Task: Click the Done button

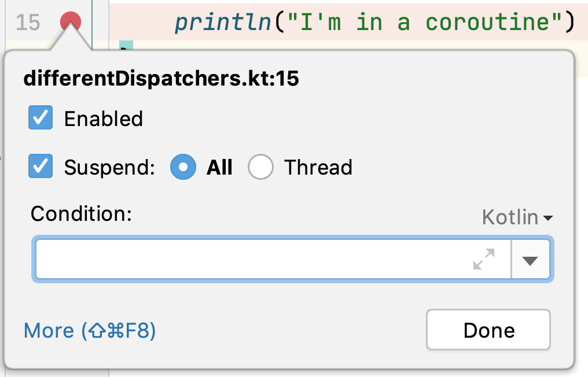Action: pos(488,330)
